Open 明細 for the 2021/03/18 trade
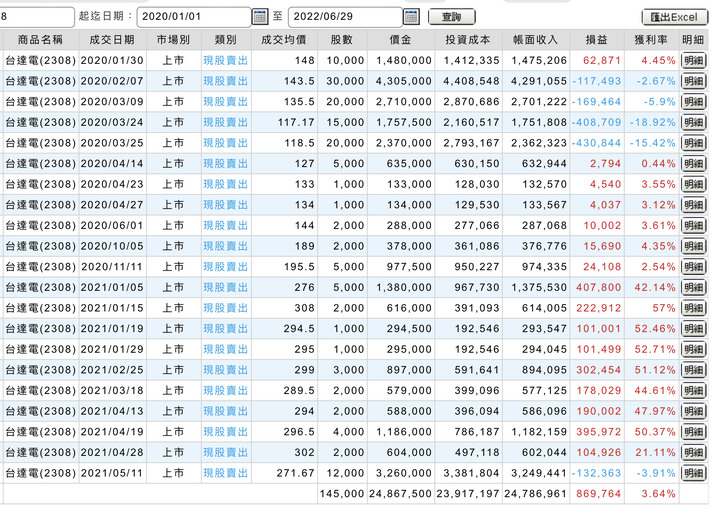720x517 pixels. click(693, 391)
